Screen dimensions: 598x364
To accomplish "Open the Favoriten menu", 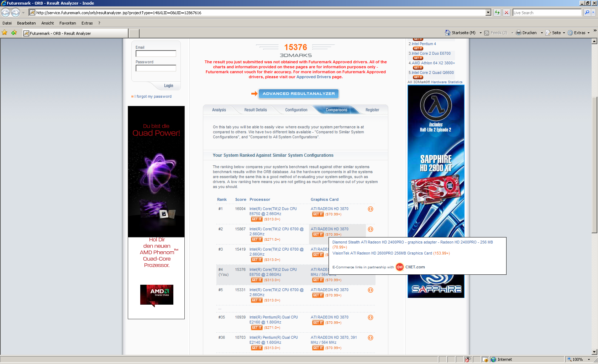I will (x=68, y=23).
